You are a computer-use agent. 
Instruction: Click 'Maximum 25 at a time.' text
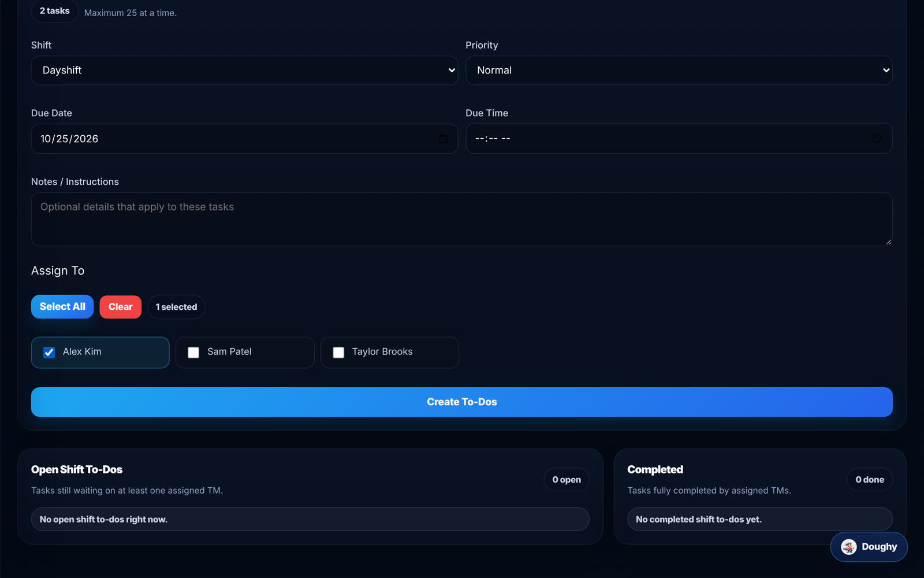pos(131,13)
